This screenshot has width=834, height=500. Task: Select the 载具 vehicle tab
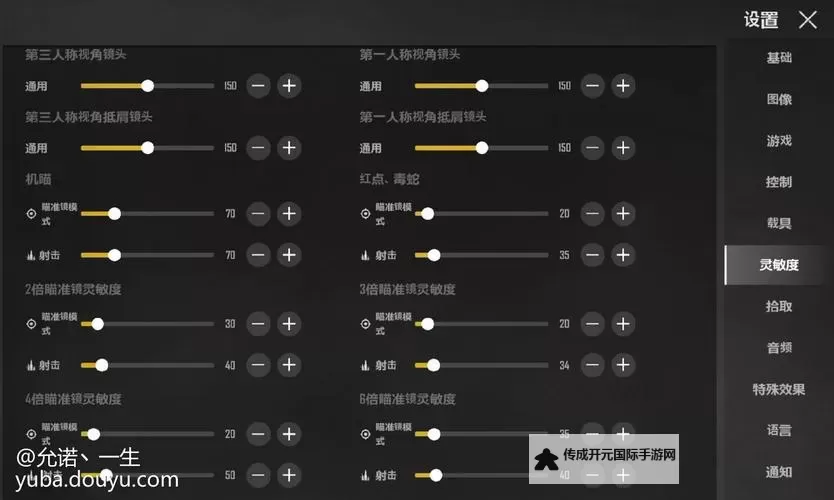[779, 223]
